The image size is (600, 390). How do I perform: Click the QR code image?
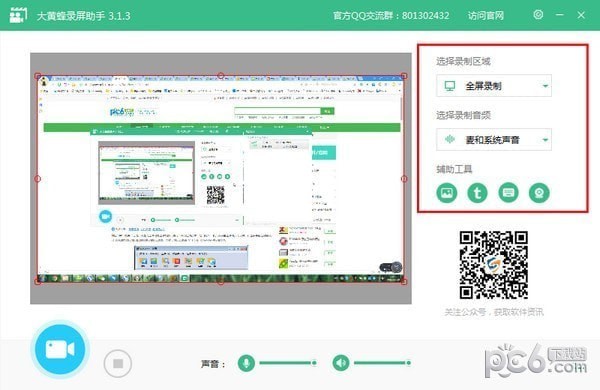tap(494, 265)
